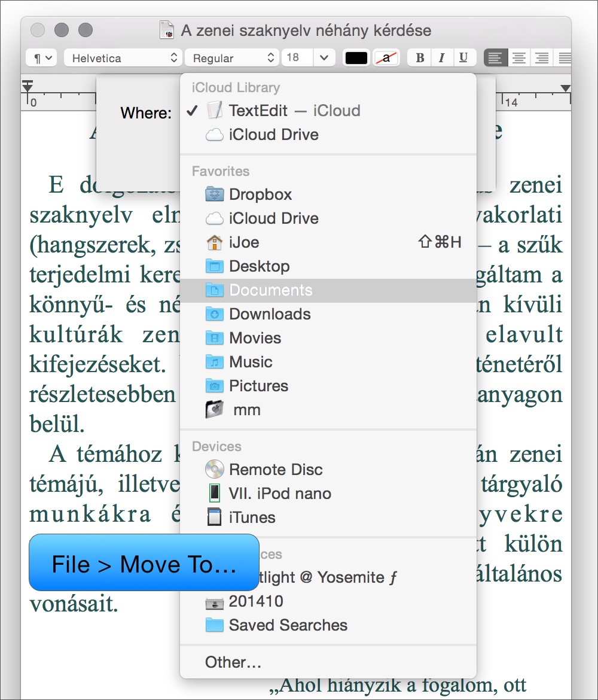Screen dimensions: 598x700
Task: Open the text background color swatch
Action: click(x=386, y=58)
